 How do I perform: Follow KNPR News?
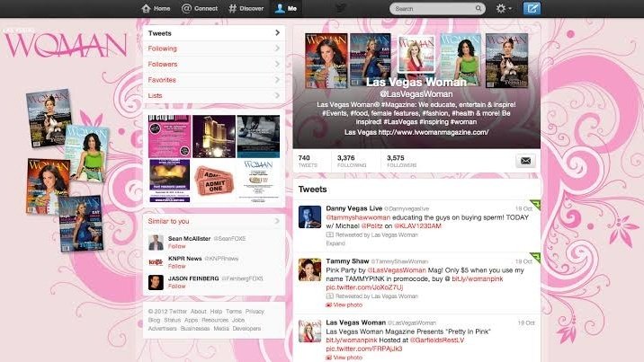tap(176, 266)
